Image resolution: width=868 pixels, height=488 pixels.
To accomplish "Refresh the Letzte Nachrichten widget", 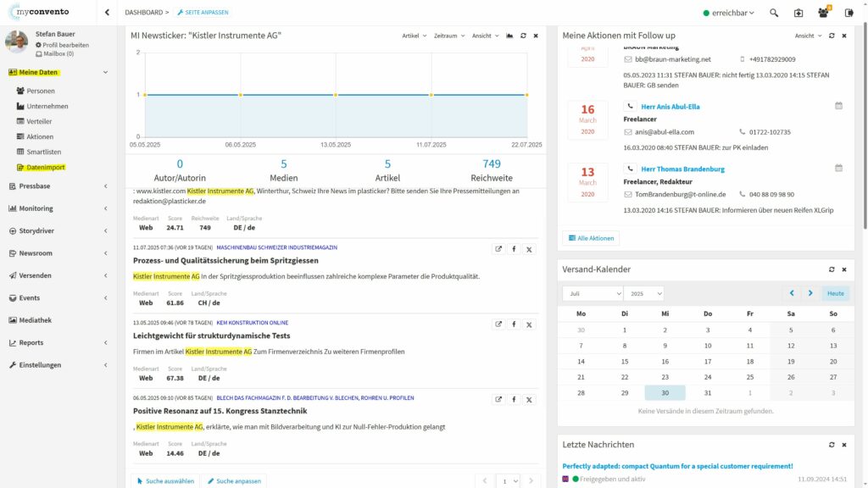I will (832, 445).
